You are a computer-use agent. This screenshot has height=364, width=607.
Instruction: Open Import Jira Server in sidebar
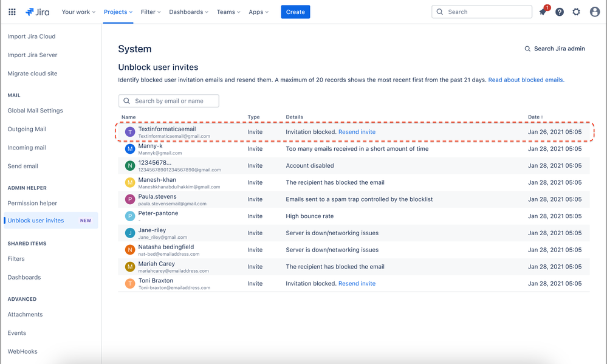click(x=32, y=55)
